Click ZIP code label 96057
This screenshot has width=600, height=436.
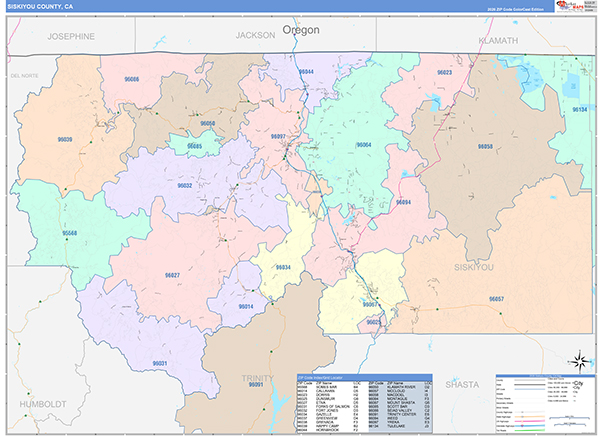tap(496, 299)
